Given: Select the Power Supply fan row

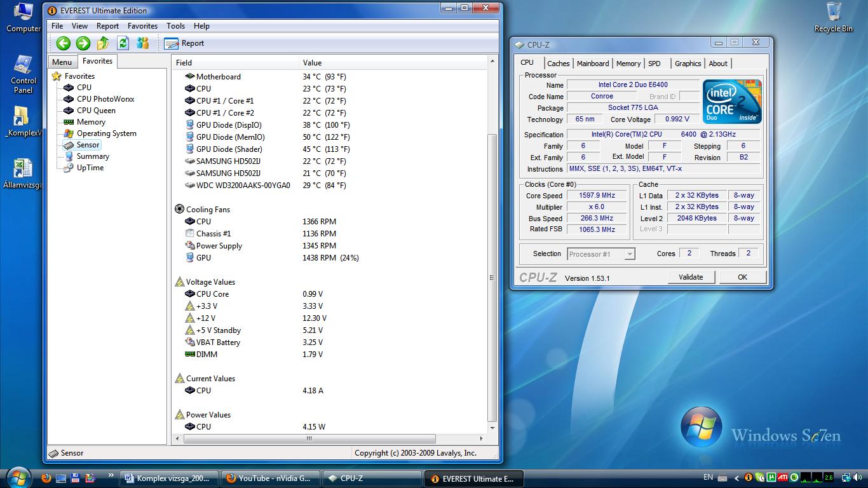Looking at the screenshot, I should 329,245.
